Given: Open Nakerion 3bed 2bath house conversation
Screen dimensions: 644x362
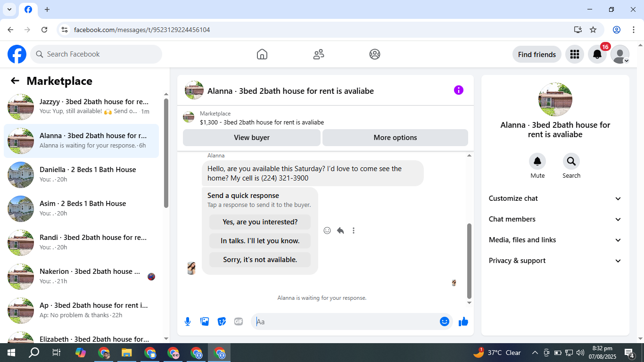Looking at the screenshot, I should click(81, 277).
